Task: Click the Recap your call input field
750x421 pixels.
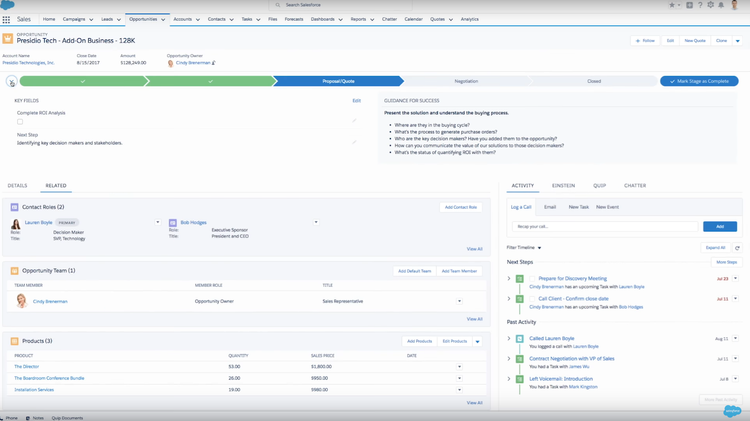Action: [x=605, y=226]
